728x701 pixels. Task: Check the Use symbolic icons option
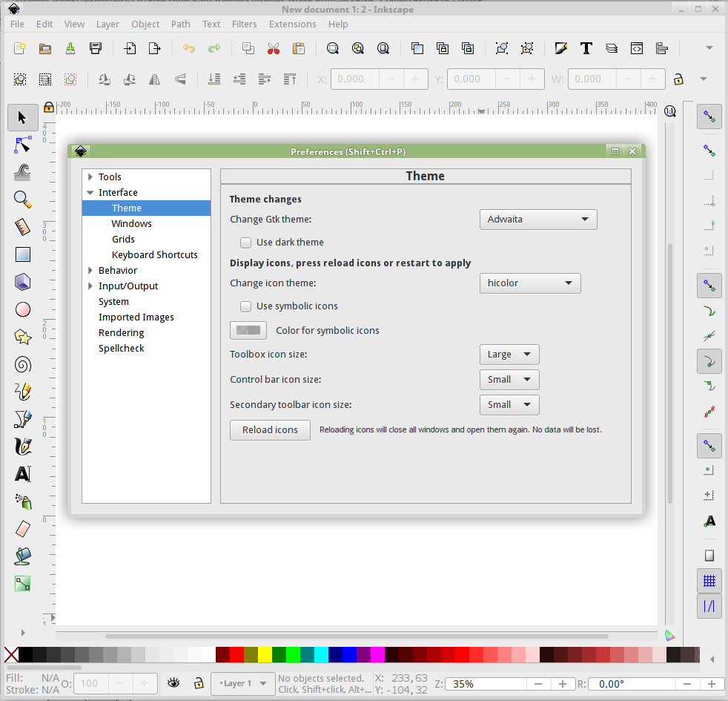coord(245,306)
